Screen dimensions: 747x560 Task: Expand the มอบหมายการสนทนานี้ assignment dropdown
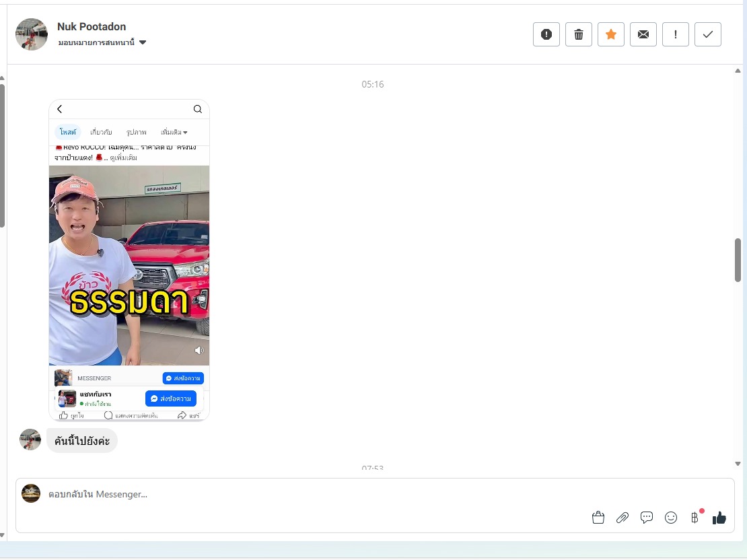tap(102, 42)
